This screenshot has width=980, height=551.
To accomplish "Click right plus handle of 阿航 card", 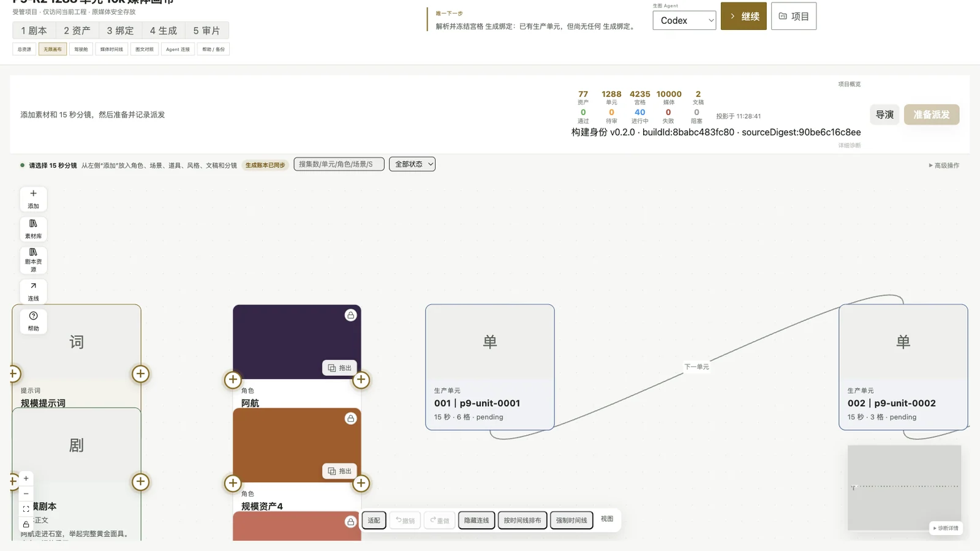I will 361,380.
